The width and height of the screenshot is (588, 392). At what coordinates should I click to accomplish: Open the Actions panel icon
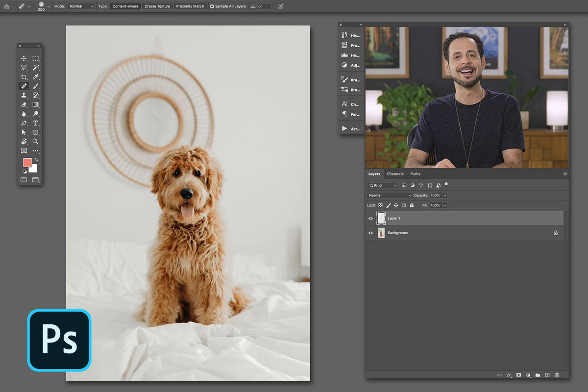[343, 128]
